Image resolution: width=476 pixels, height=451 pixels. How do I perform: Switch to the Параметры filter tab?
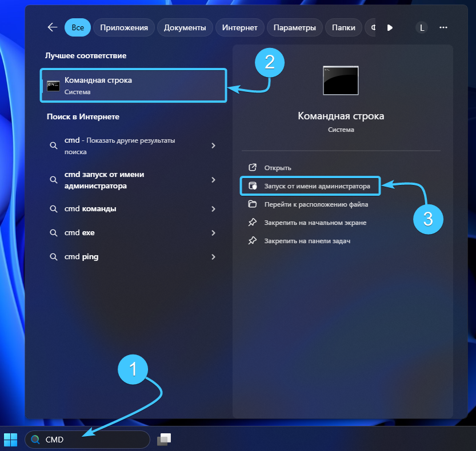[294, 27]
